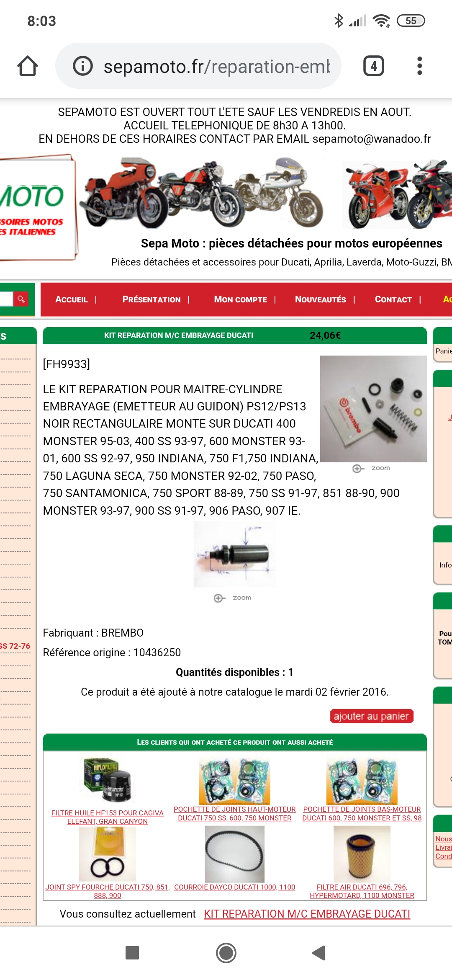Open the Courroie Dayco Ducati 1000, 1100 link
The height and width of the screenshot is (980, 452).
click(235, 887)
